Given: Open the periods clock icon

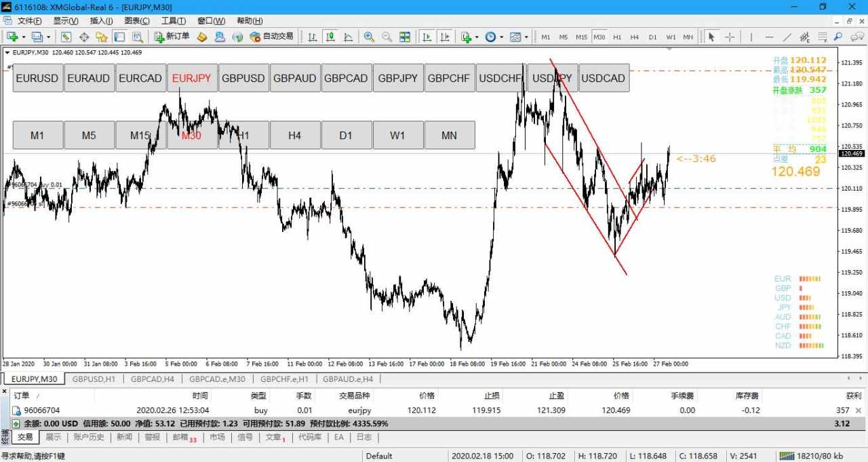Looking at the screenshot, I should tap(491, 37).
